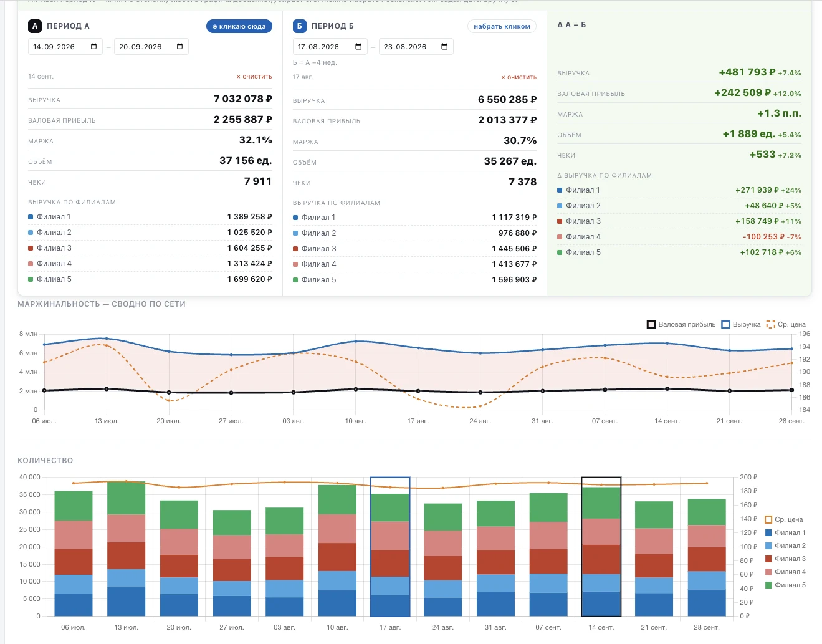Click Period Б revenue value 6 550 285 ₽
The width and height of the screenshot is (822, 644).
click(507, 100)
